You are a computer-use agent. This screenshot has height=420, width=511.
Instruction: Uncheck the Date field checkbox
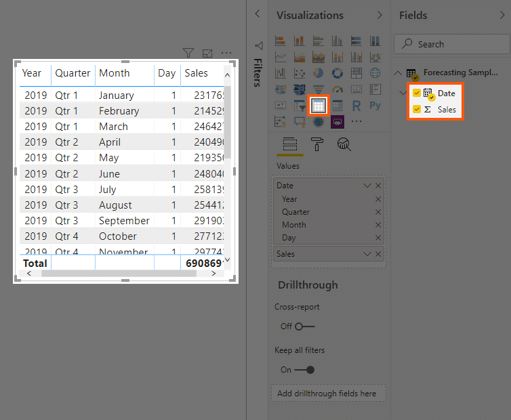(x=417, y=93)
